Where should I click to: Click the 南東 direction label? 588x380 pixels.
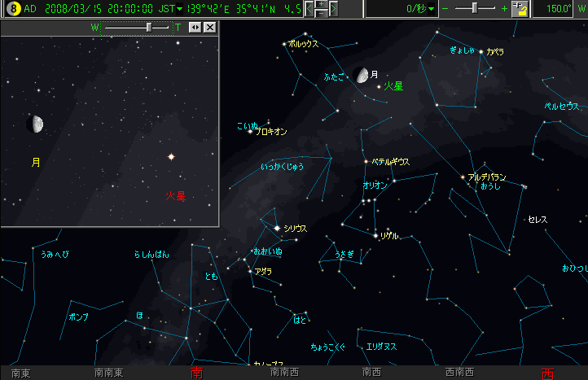click(x=21, y=373)
